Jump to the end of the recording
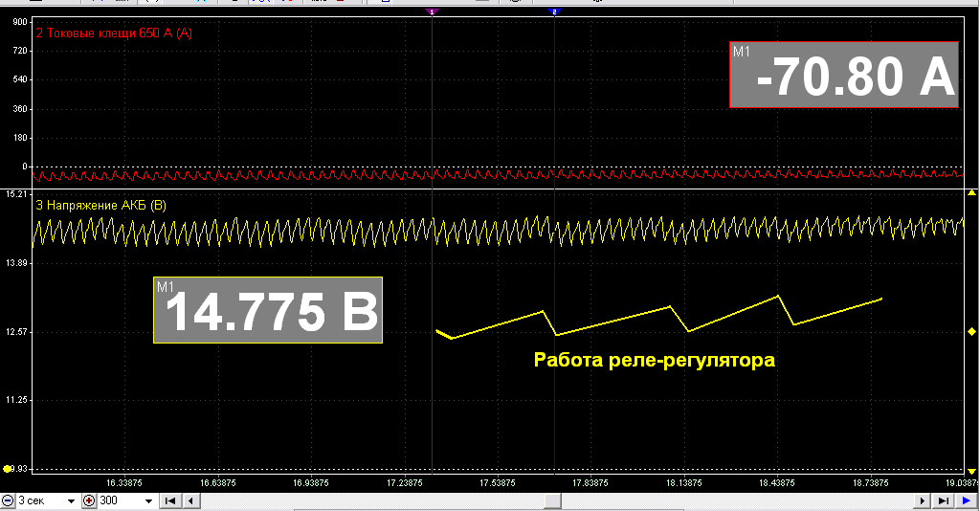The image size is (980, 511). point(943,501)
